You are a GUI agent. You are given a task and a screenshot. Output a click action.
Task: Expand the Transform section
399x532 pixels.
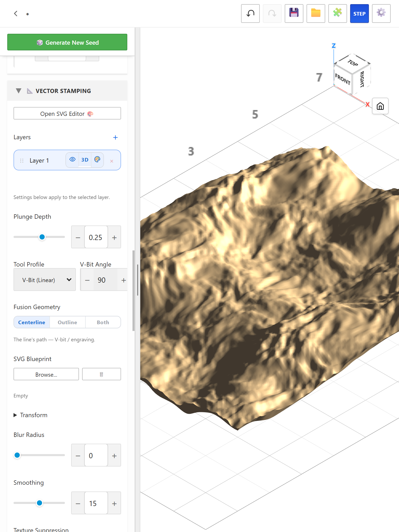(x=31, y=415)
